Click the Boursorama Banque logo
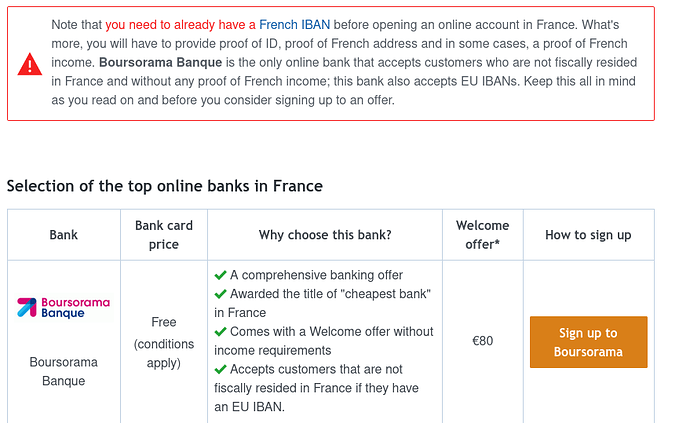This screenshot has width=690, height=423. (x=64, y=308)
